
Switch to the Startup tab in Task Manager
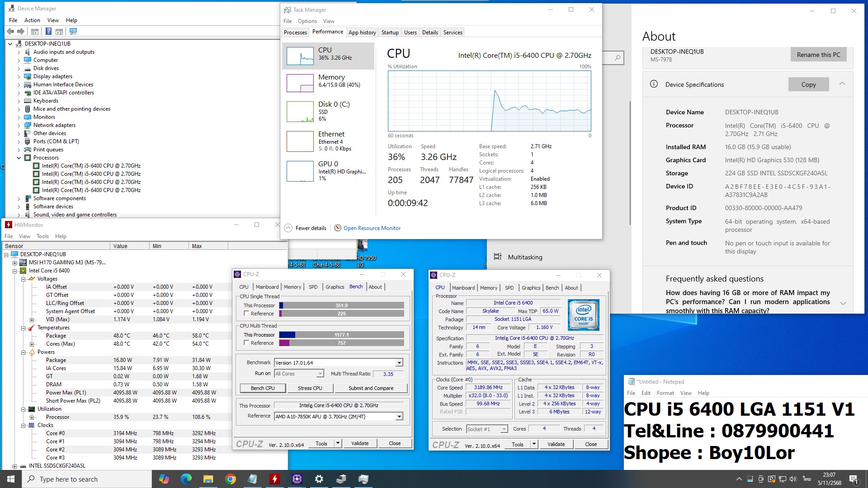click(390, 33)
